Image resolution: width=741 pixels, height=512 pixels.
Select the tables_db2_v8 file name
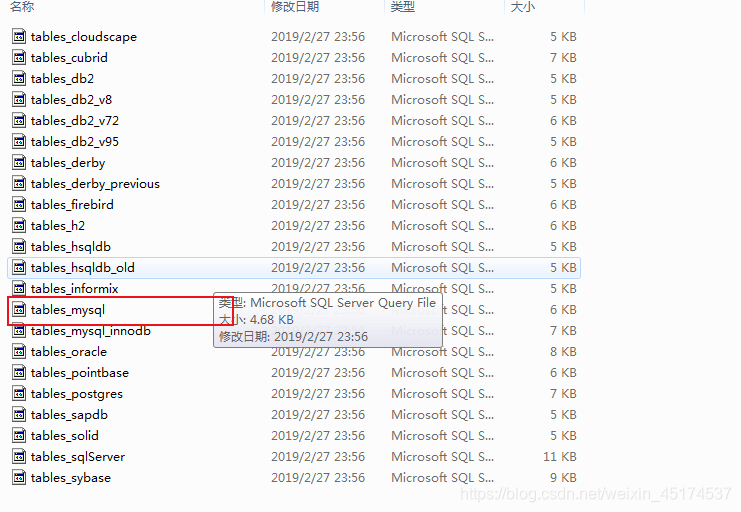(71, 99)
